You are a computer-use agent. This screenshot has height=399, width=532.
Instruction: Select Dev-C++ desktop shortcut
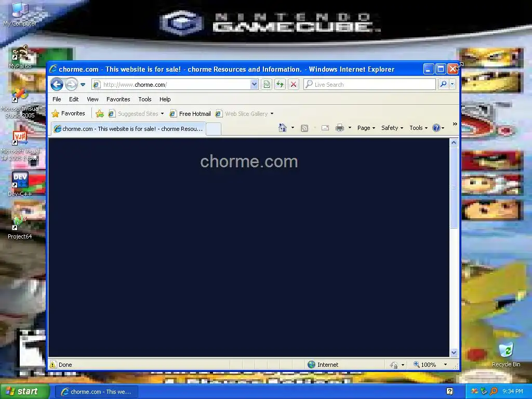pyautogui.click(x=20, y=184)
